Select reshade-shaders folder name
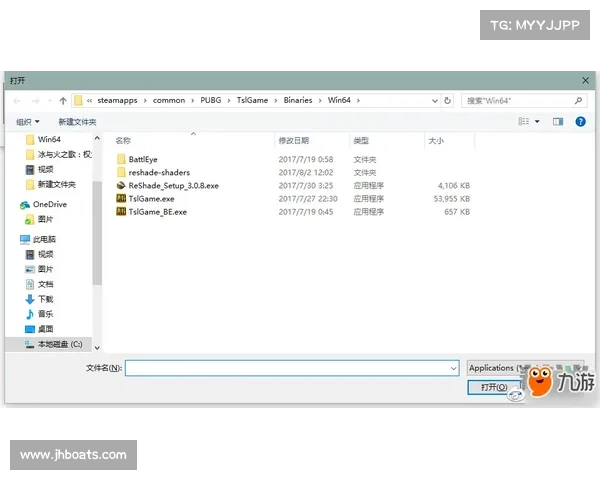The image size is (600, 480). tap(159, 172)
